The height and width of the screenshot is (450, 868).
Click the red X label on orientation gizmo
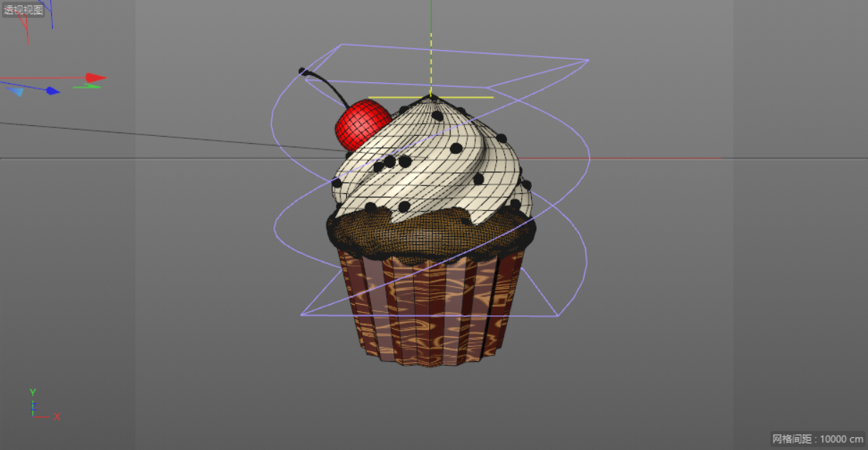click(57, 416)
